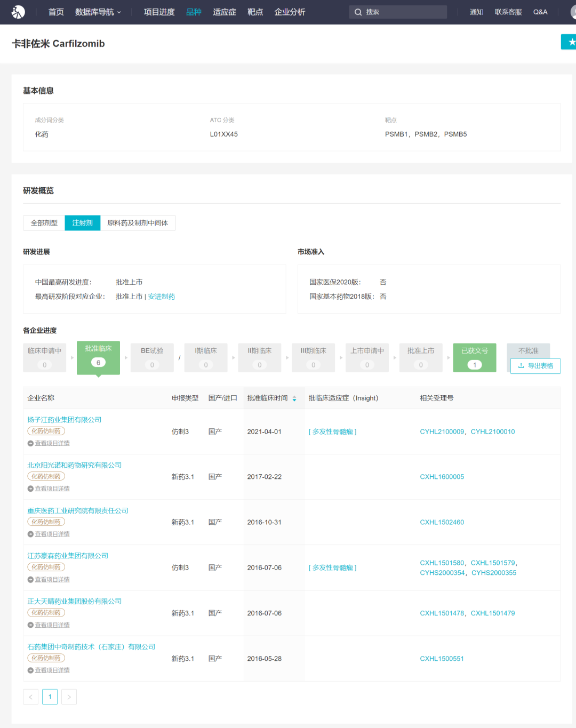Open acceptance number CXHL1501478
Screen dimensions: 576x728
(x=442, y=613)
